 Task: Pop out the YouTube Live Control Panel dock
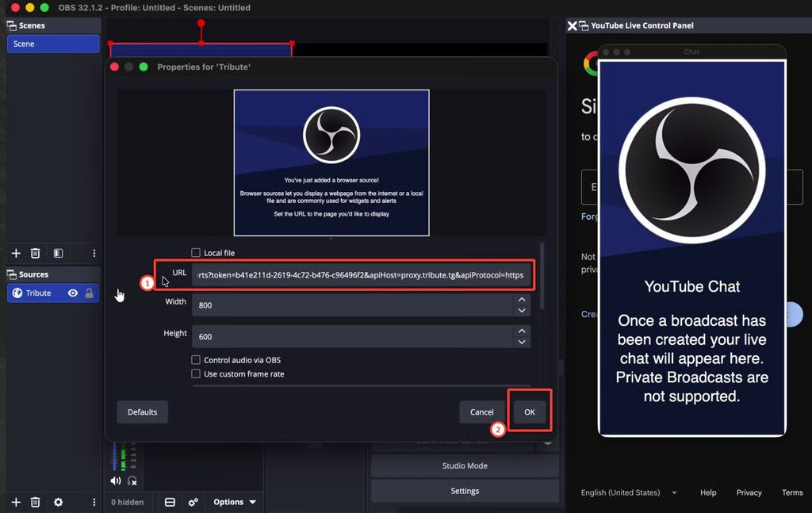(584, 25)
